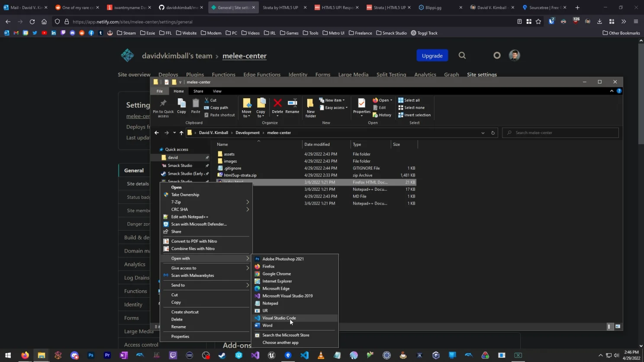Image resolution: width=644 pixels, height=362 pixels.
Task: Pin current folder to Quick access
Action: 163,107
